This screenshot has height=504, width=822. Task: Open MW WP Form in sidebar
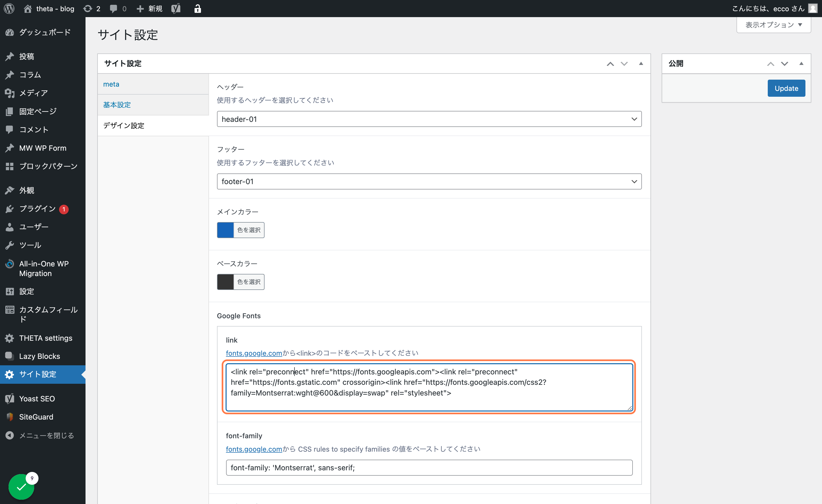coord(43,148)
